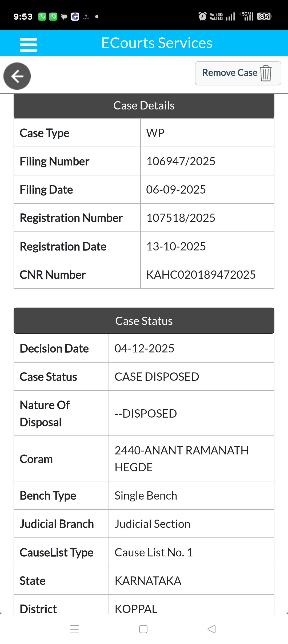Tap the Coram judge name
This screenshot has height=644, width=288.
(x=181, y=459)
